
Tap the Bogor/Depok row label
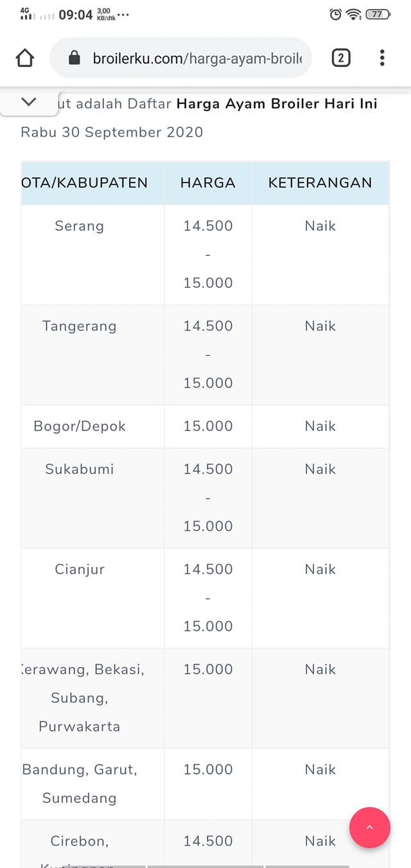pos(80,427)
